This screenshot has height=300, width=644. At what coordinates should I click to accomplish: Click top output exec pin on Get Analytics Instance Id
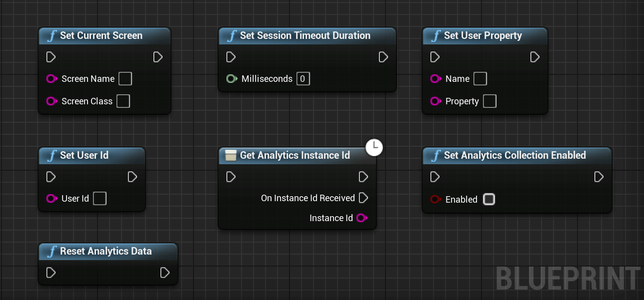363,177
